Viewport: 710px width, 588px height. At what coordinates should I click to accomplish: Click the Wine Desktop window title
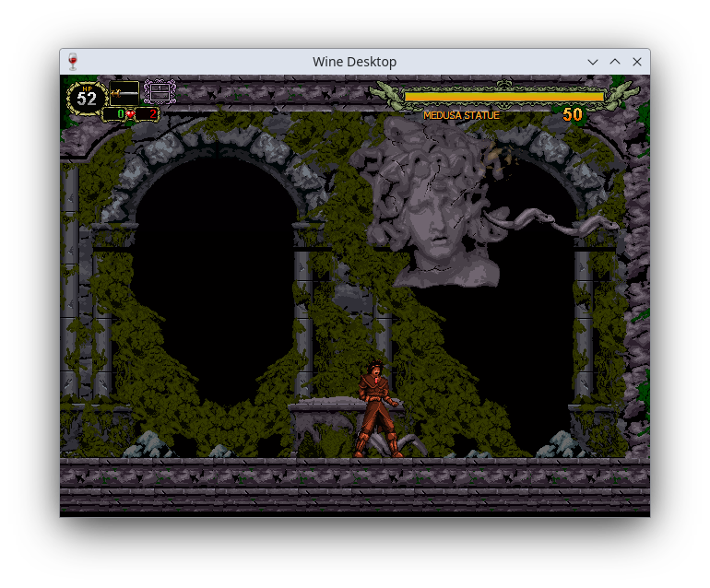pyautogui.click(x=354, y=62)
